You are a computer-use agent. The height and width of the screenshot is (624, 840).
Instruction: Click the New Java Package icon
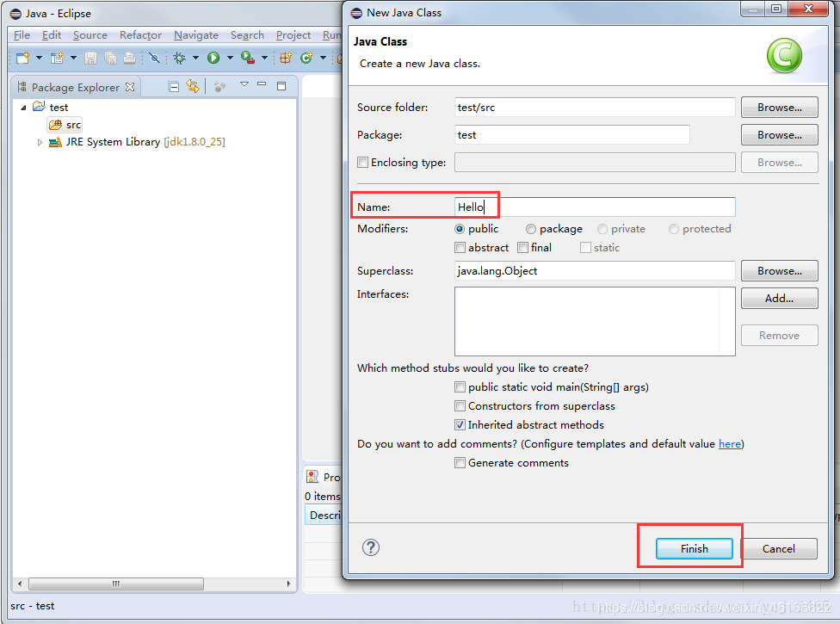pyautogui.click(x=286, y=58)
